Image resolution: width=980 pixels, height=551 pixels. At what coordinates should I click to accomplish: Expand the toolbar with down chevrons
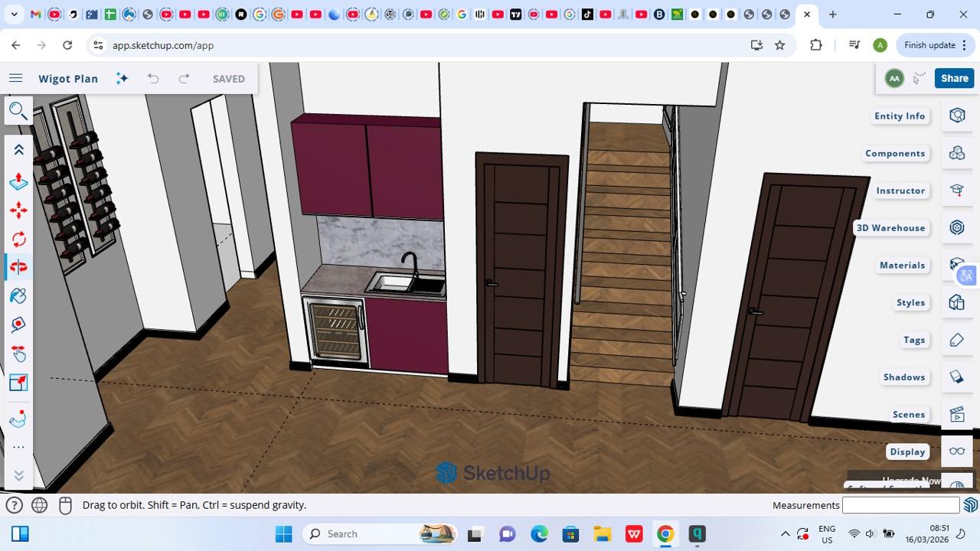pos(18,475)
